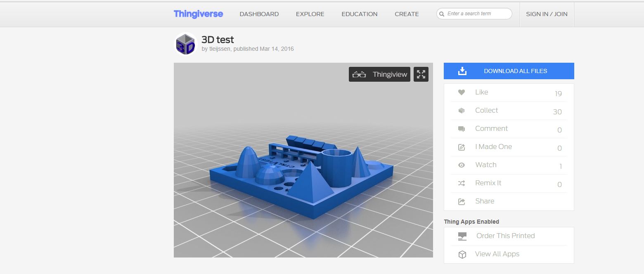644x274 pixels.
Task: Click the 'published Mar 14, 2016' text
Action: 264,49
